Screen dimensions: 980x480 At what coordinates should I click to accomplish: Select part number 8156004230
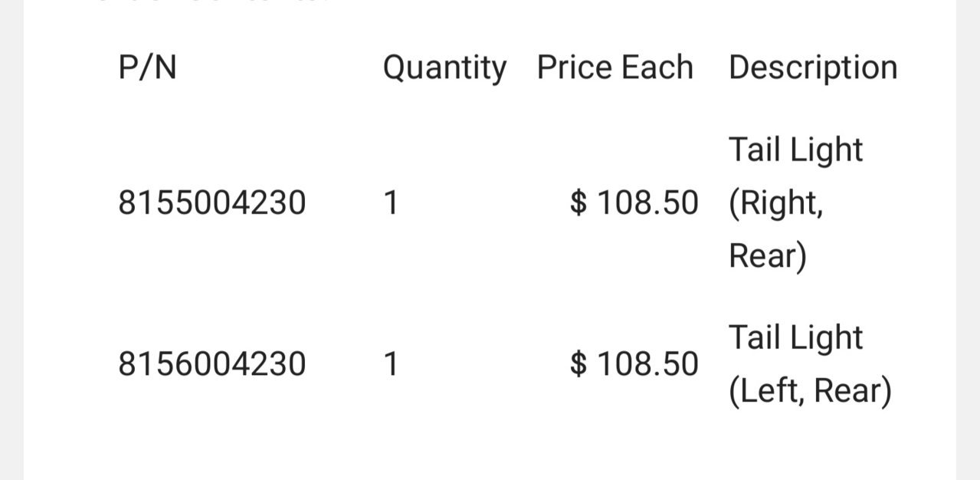pos(212,363)
